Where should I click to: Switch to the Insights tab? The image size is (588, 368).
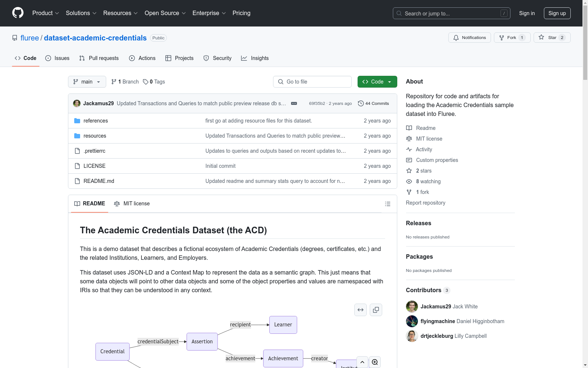coord(255,58)
